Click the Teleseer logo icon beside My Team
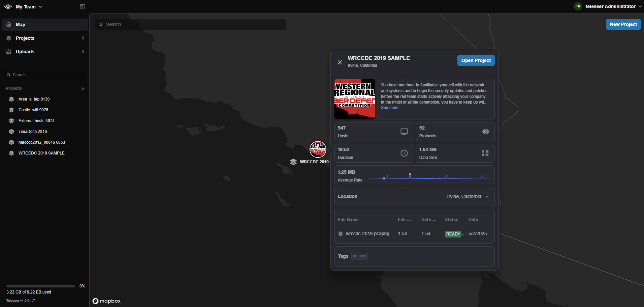Viewport: 644px width, 307px height. click(x=8, y=7)
